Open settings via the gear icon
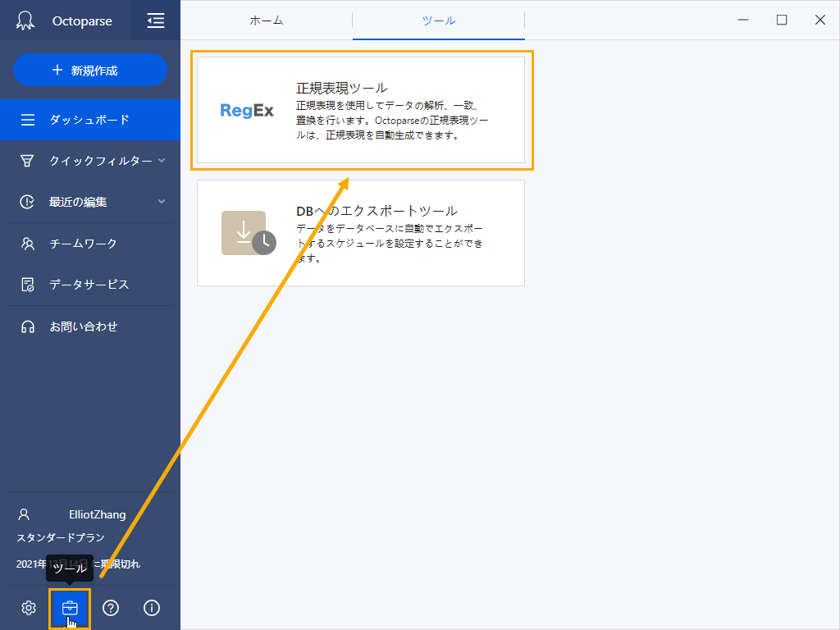Screen dimensions: 840x630 pos(29,608)
